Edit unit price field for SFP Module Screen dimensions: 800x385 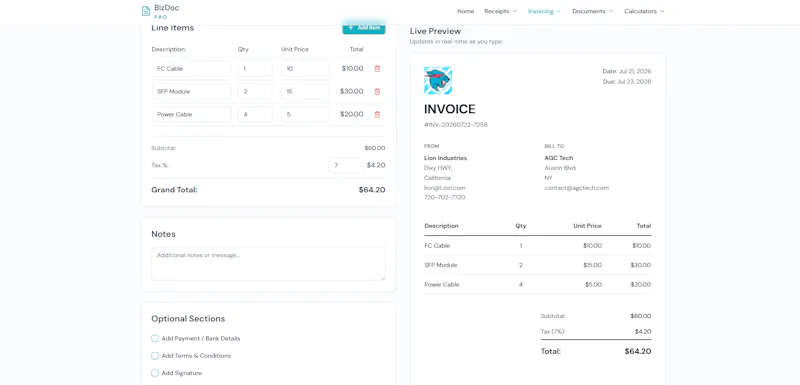pyautogui.click(x=305, y=92)
